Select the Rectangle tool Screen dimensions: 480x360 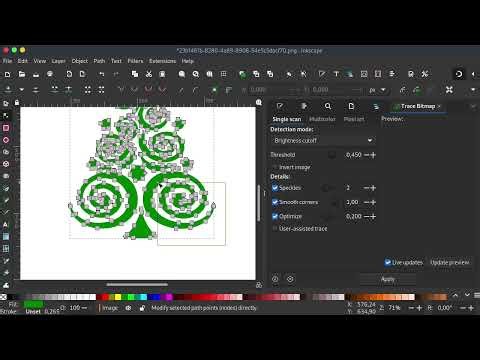[6, 128]
